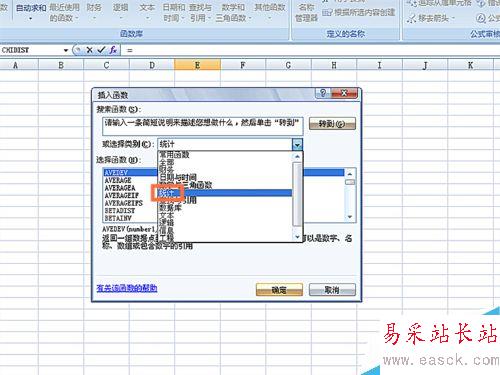Image resolution: width=500 pixels, height=375 pixels.
Task: Select column F header
Action: (243, 65)
